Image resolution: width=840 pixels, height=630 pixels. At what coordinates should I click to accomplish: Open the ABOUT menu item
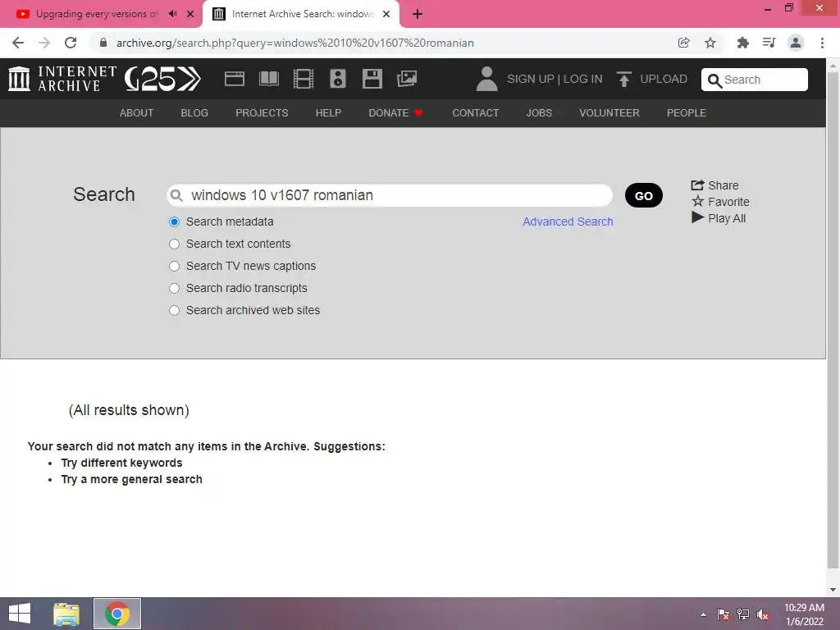[137, 113]
